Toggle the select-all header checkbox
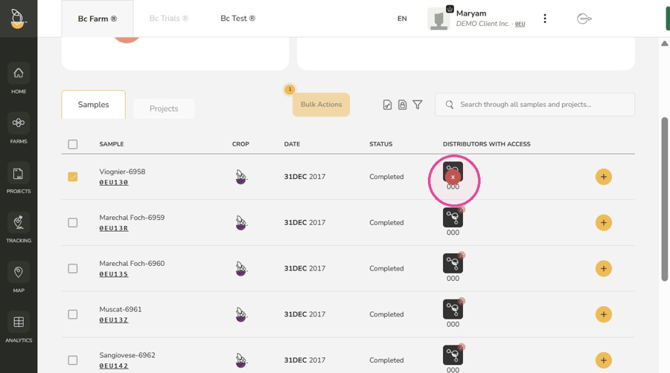670x373 pixels. coord(73,144)
